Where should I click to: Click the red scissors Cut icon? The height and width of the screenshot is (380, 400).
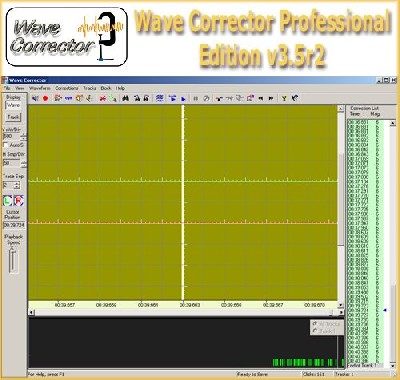pos(103,98)
